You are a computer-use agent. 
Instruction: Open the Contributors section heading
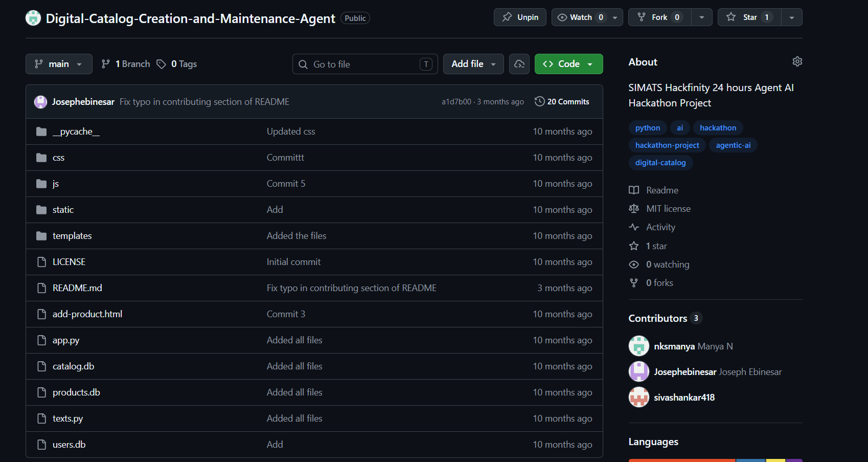tap(665, 318)
